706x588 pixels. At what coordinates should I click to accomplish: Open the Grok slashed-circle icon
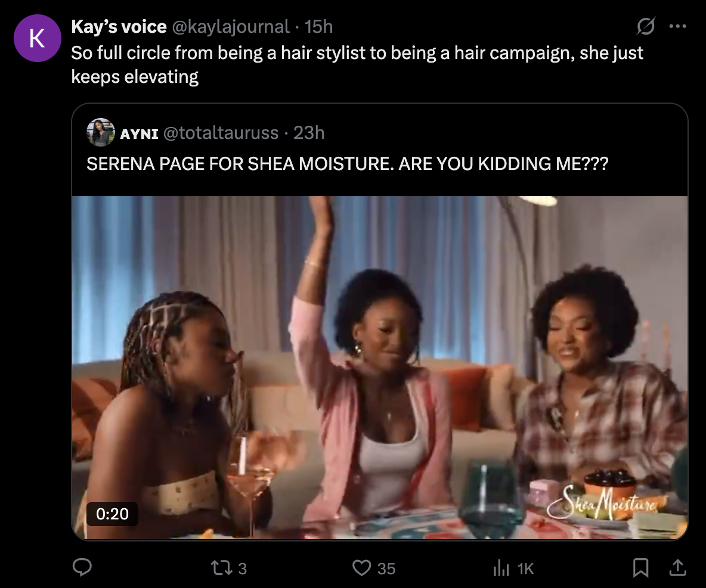(646, 26)
